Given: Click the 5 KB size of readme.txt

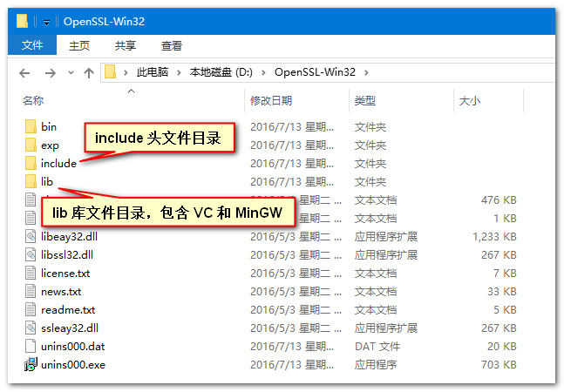Looking at the screenshot, I should (x=505, y=310).
